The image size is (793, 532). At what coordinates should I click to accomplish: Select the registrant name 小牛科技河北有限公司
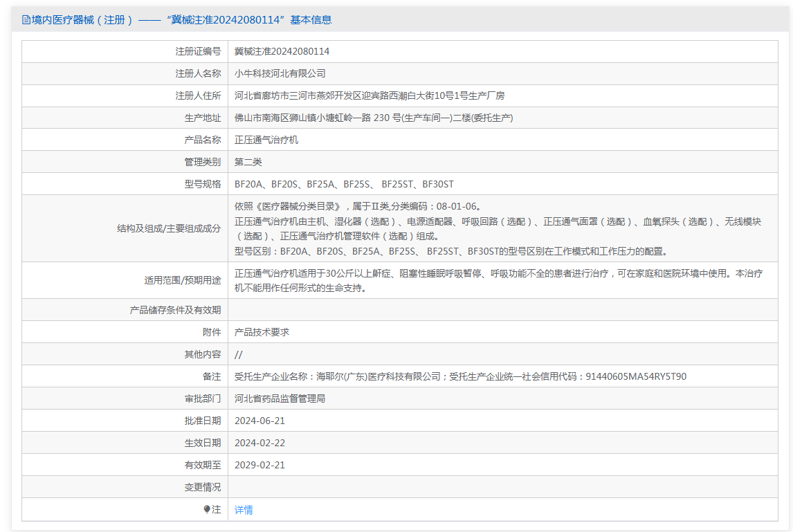pos(280,73)
